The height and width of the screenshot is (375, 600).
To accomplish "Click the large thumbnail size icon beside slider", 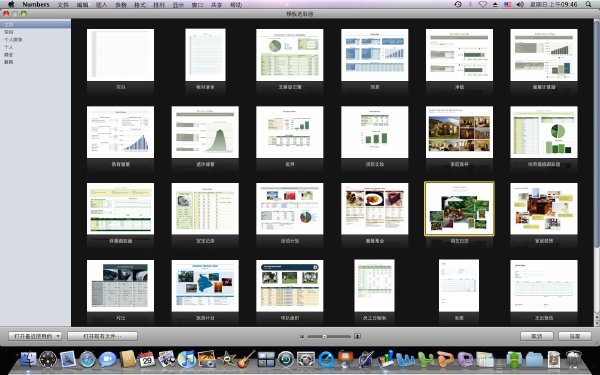I will pos(357,336).
